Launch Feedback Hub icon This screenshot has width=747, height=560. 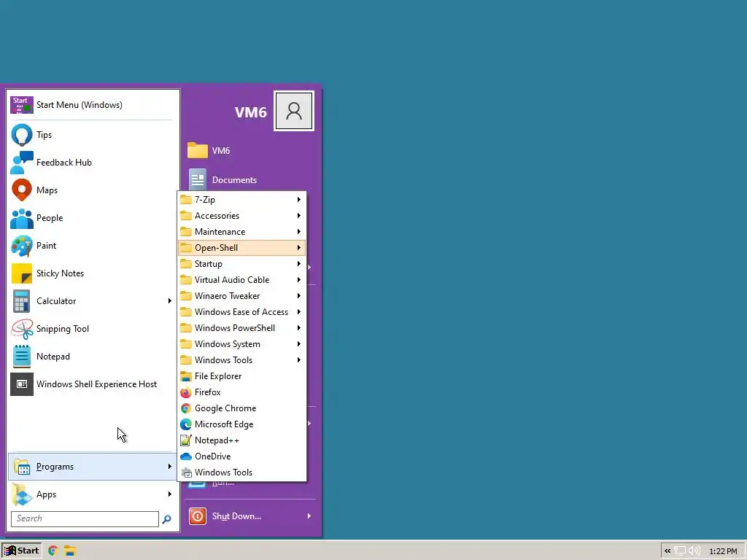coord(21,163)
